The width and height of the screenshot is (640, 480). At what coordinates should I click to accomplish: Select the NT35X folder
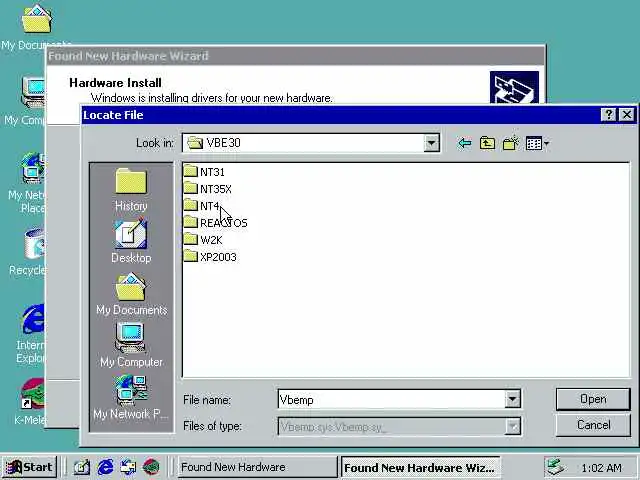pyautogui.click(x=208, y=189)
